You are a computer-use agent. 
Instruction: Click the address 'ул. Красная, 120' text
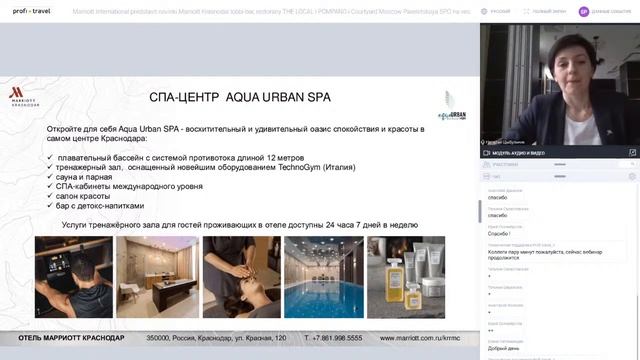coord(260,338)
